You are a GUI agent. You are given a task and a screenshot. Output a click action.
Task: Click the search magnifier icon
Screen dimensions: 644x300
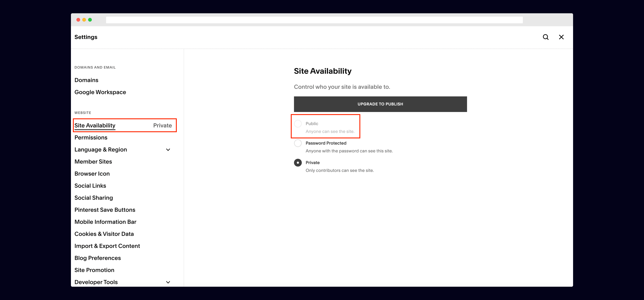click(x=545, y=37)
